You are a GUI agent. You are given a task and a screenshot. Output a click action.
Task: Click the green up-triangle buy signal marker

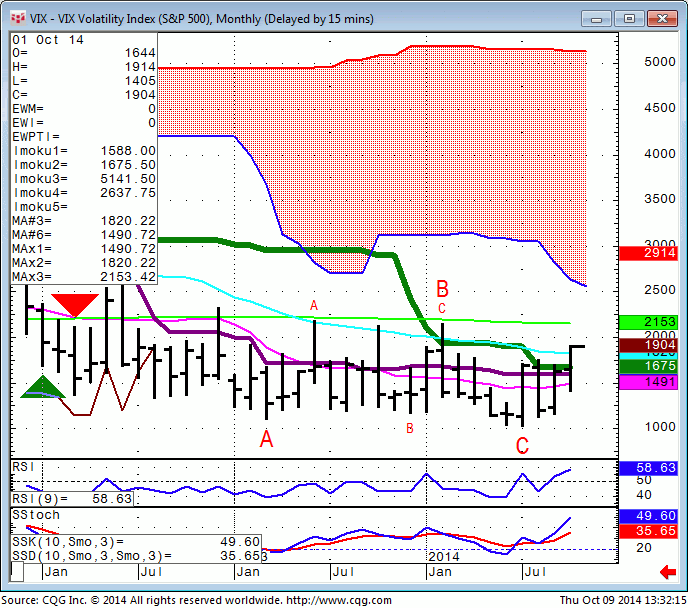point(43,387)
